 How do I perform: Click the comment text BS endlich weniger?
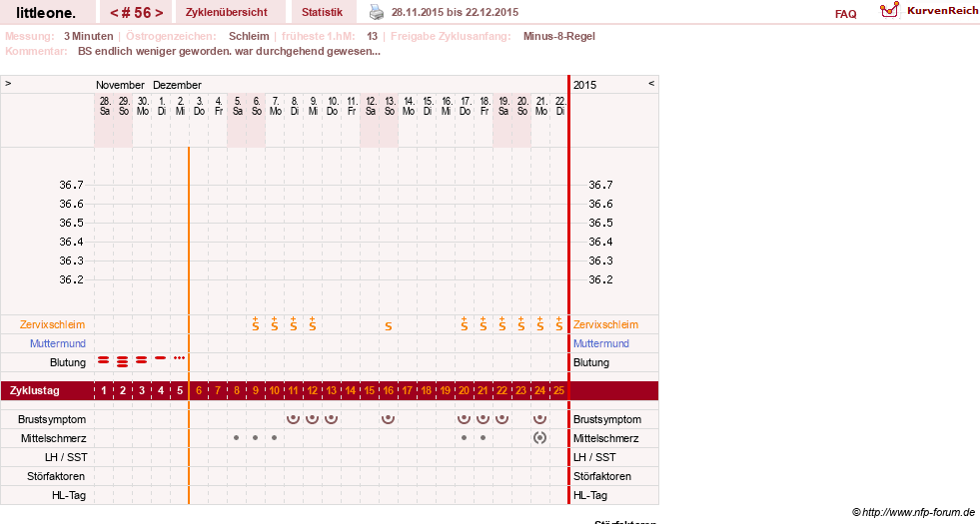(x=229, y=51)
